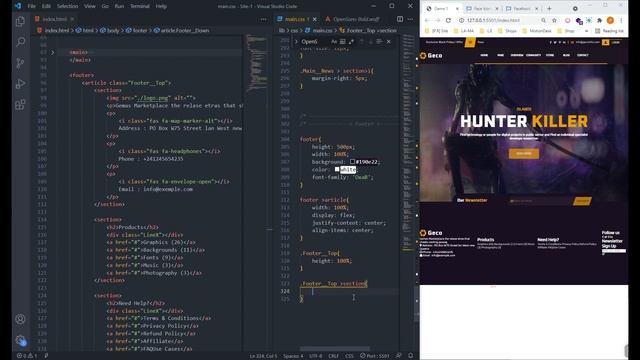Open the File menu
Viewport: 640px width, 360px height.
coord(31,6)
